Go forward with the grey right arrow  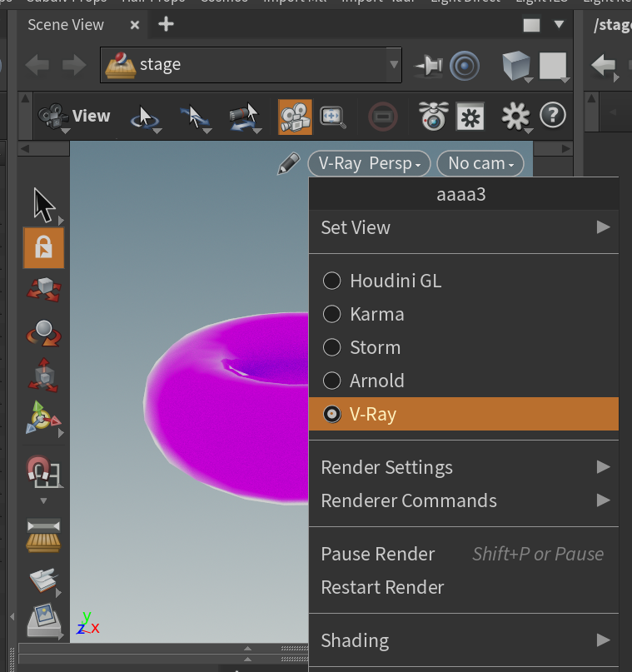point(74,66)
